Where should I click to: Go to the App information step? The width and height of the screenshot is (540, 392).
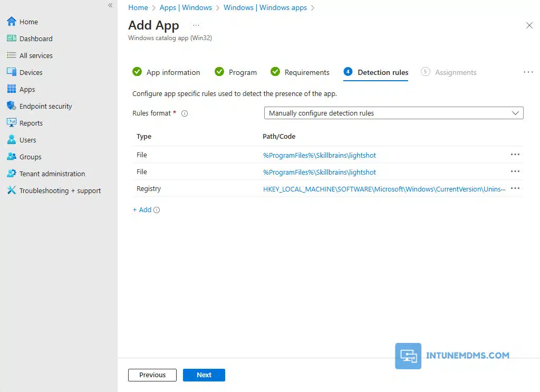173,72
